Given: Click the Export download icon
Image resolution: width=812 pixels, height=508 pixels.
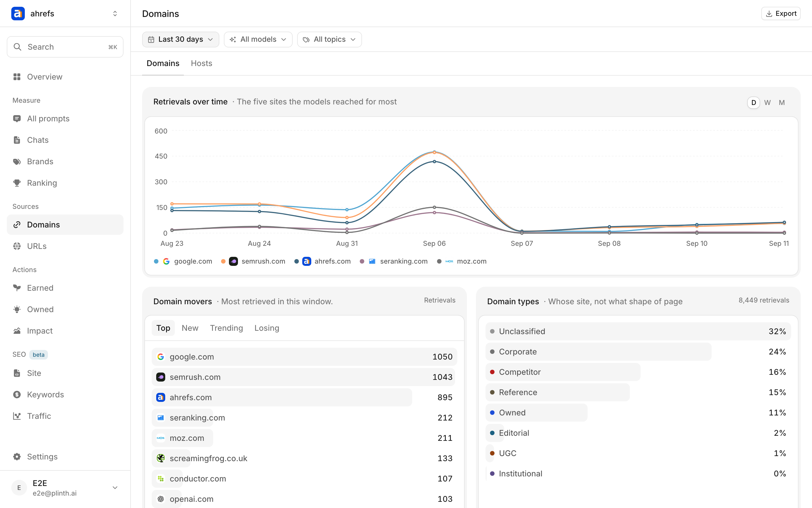Looking at the screenshot, I should tap(769, 14).
